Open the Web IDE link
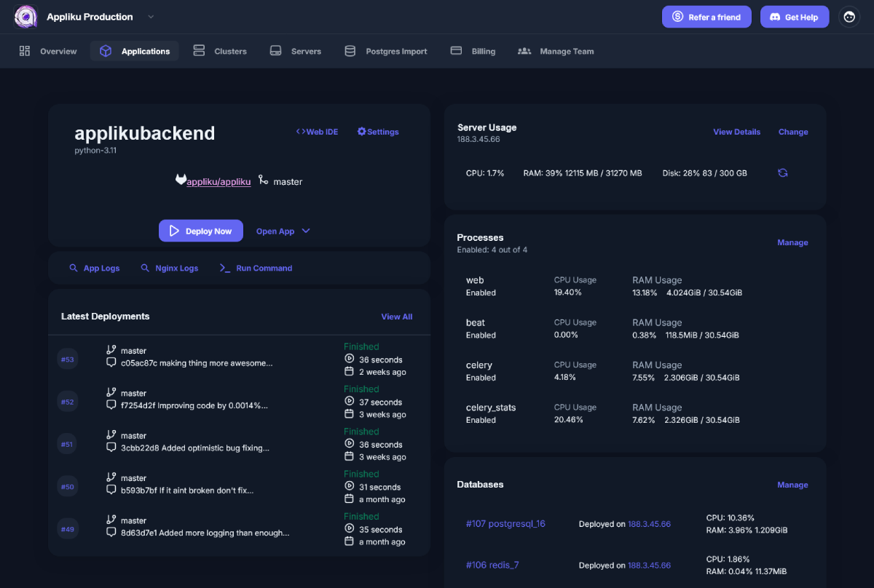 [317, 132]
